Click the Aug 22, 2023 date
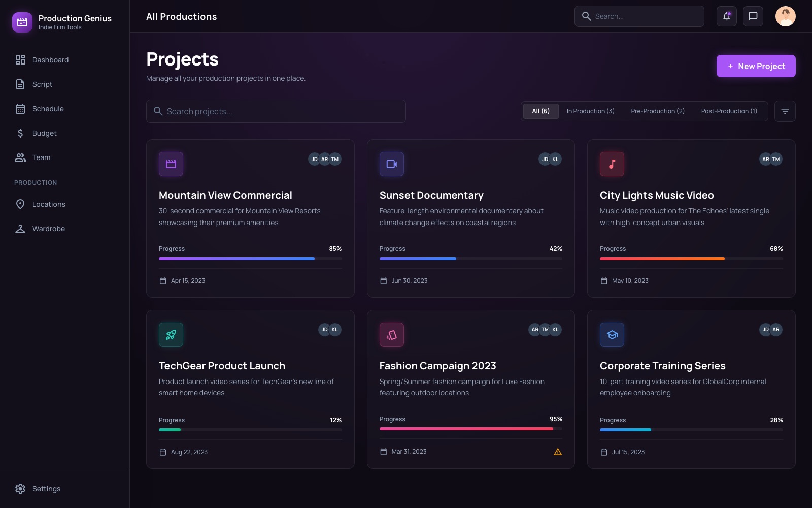Viewport: 812px width, 508px height. tap(189, 452)
